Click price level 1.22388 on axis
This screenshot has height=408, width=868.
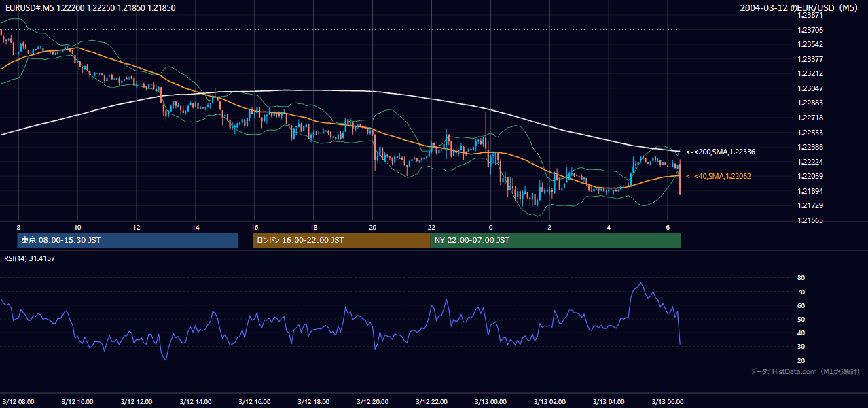(810, 147)
